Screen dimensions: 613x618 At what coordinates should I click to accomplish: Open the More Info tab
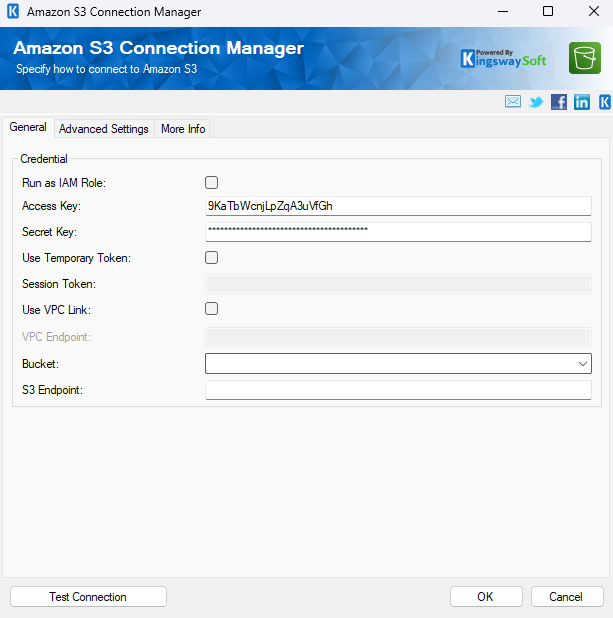point(183,129)
